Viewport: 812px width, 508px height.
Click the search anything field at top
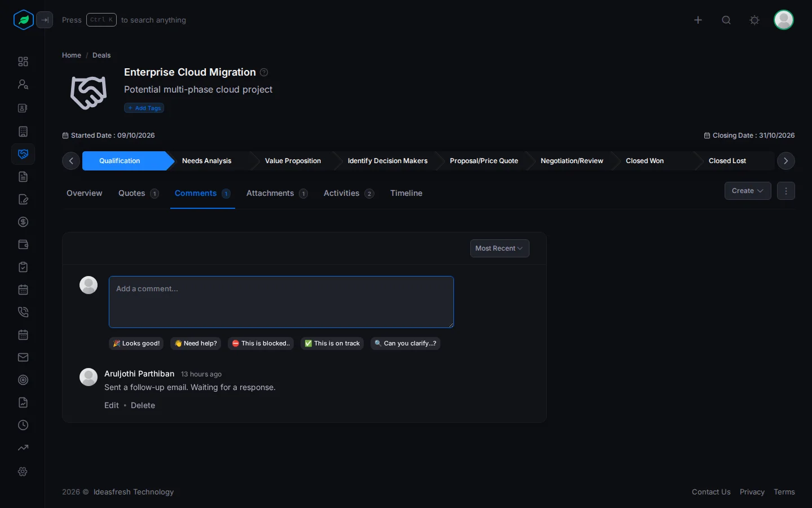[124, 20]
